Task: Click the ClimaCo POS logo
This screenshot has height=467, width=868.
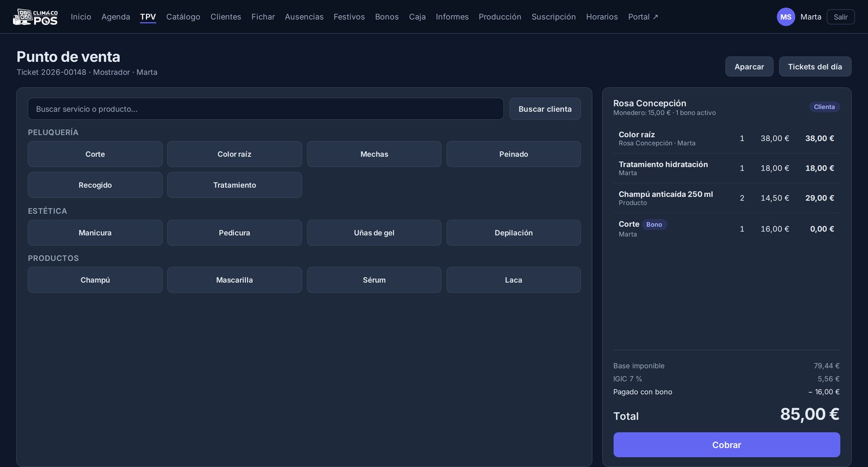Action: (35, 17)
